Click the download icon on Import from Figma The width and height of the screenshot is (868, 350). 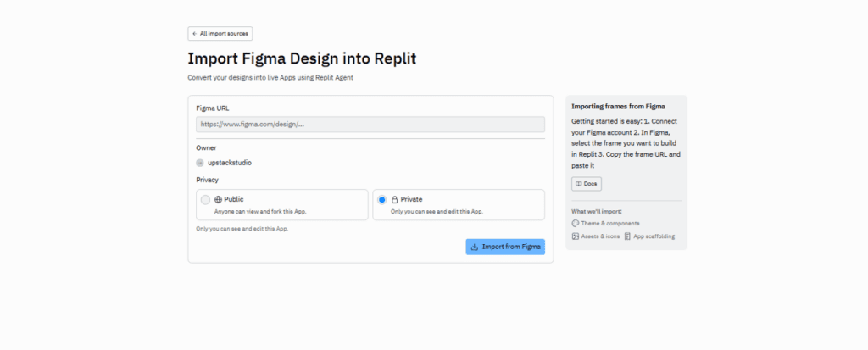pos(475,247)
